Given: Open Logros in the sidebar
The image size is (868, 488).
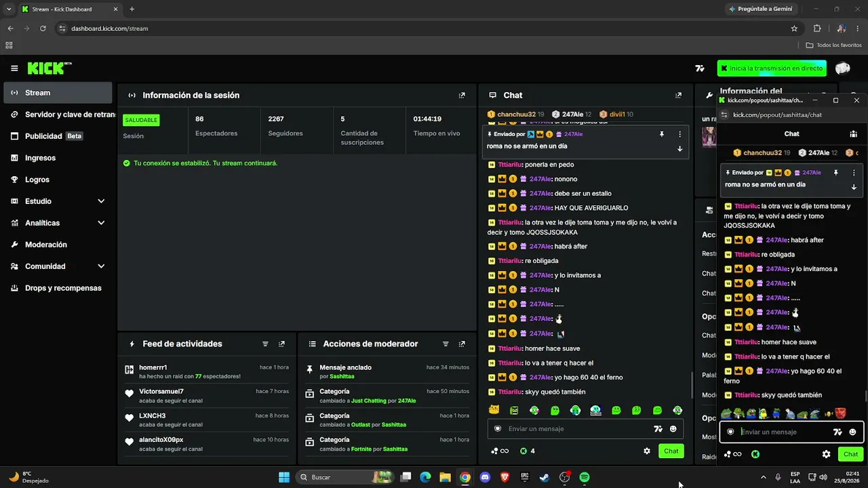Looking at the screenshot, I should 58,180.
